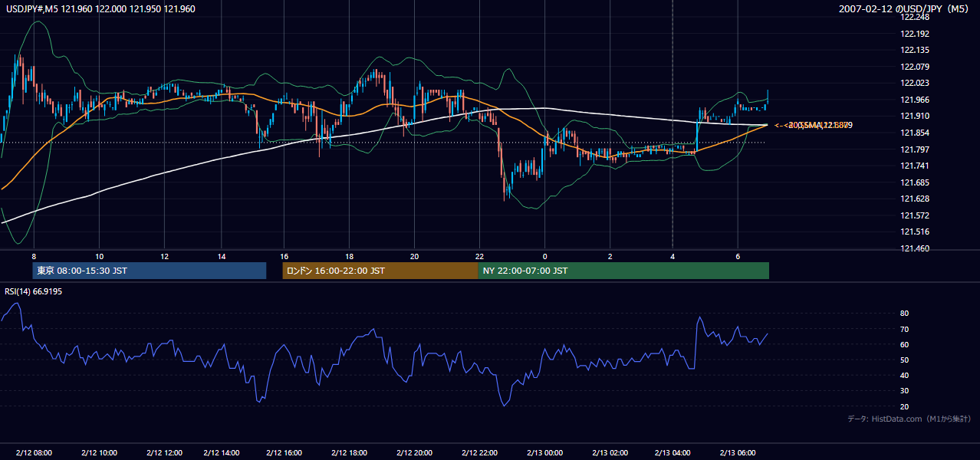Click hour label 22 on chart time axis

(479, 256)
